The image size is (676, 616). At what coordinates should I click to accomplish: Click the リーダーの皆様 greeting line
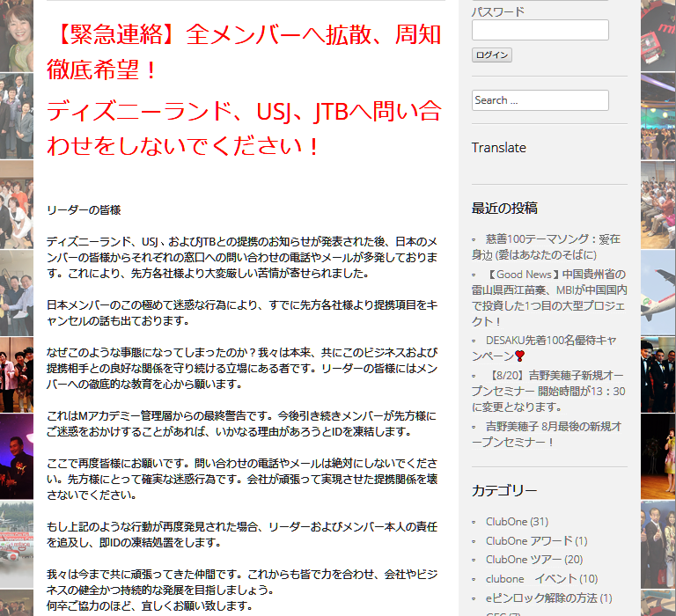point(84,210)
